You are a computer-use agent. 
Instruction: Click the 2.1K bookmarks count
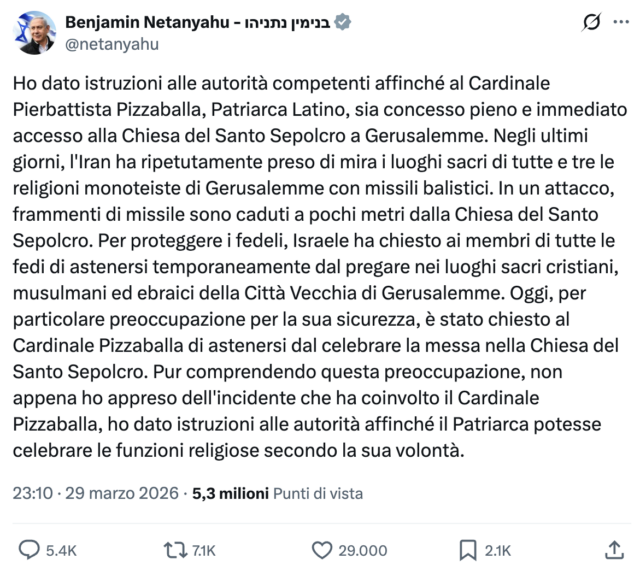point(497,548)
